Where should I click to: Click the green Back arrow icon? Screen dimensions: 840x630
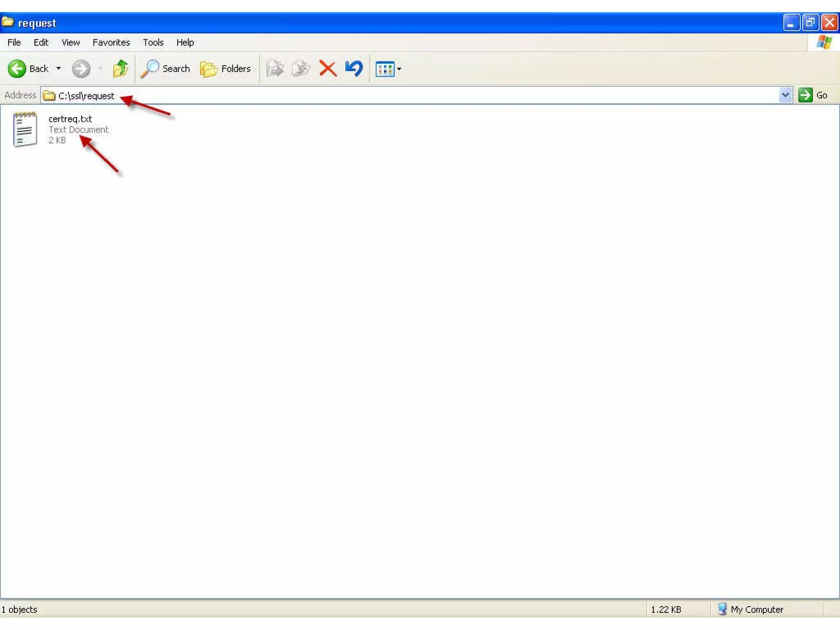[x=17, y=68]
